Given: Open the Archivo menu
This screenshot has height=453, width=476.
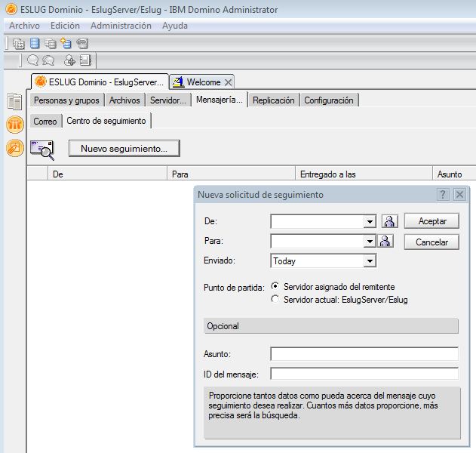Looking at the screenshot, I should pyautogui.click(x=24, y=26).
